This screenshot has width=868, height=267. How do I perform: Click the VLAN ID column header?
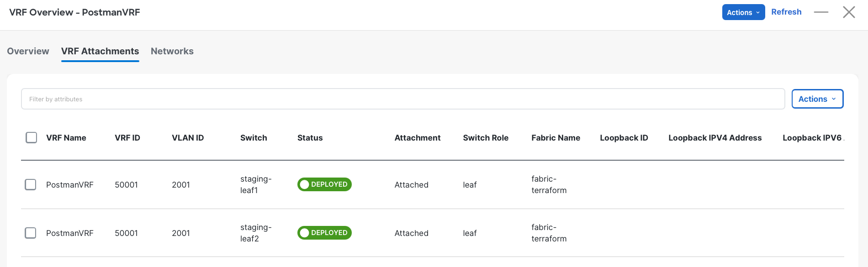(188, 138)
